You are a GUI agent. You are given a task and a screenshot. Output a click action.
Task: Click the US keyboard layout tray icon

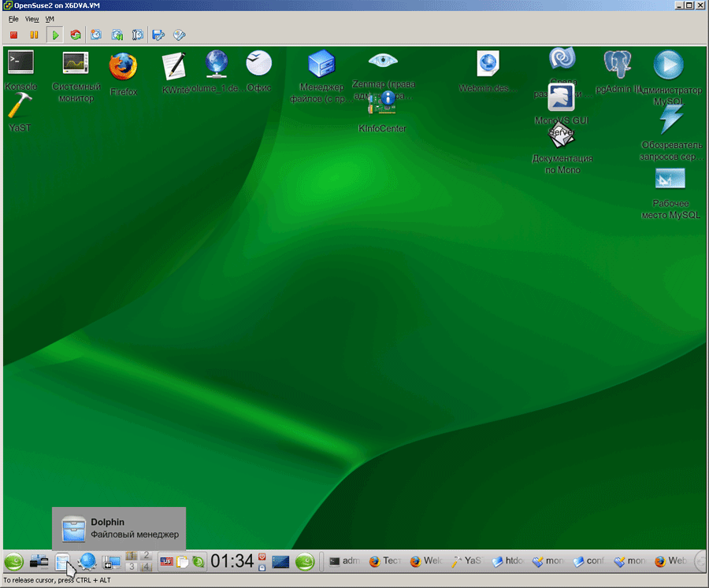tap(166, 562)
